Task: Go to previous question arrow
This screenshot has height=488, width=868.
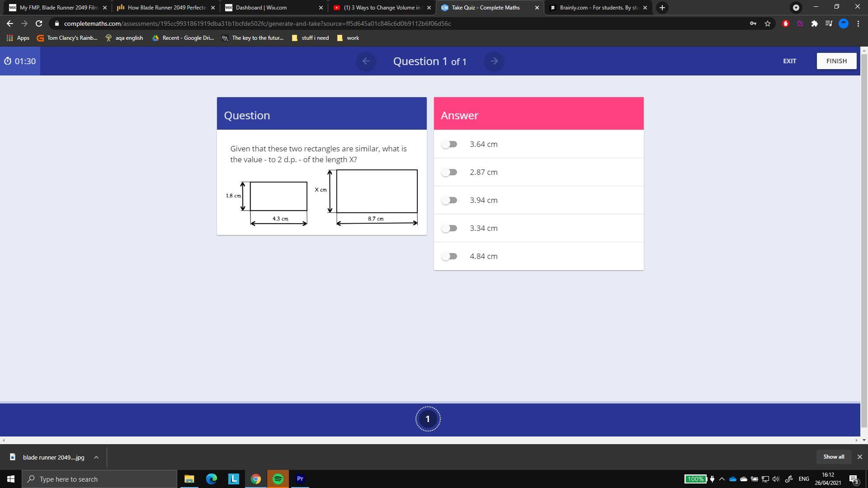Action: [366, 61]
